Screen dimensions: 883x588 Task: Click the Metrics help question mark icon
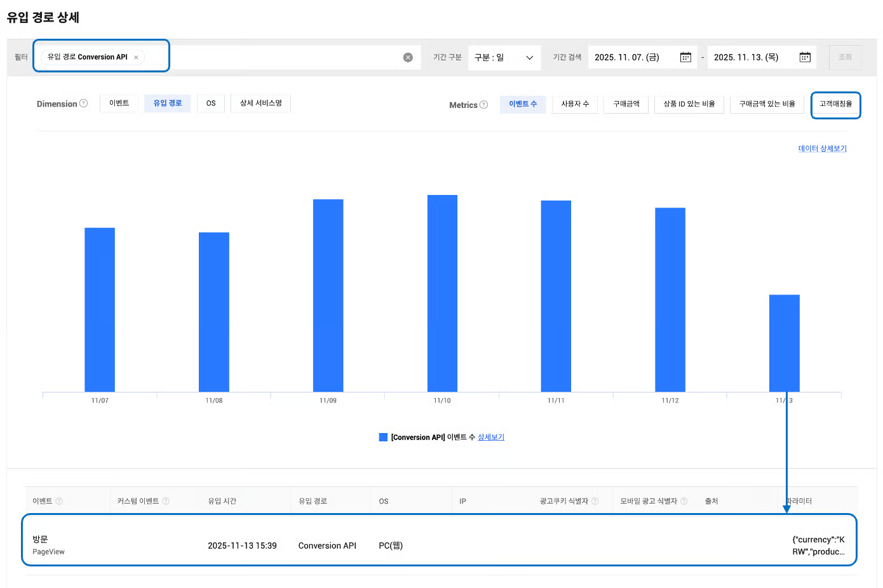[484, 105]
